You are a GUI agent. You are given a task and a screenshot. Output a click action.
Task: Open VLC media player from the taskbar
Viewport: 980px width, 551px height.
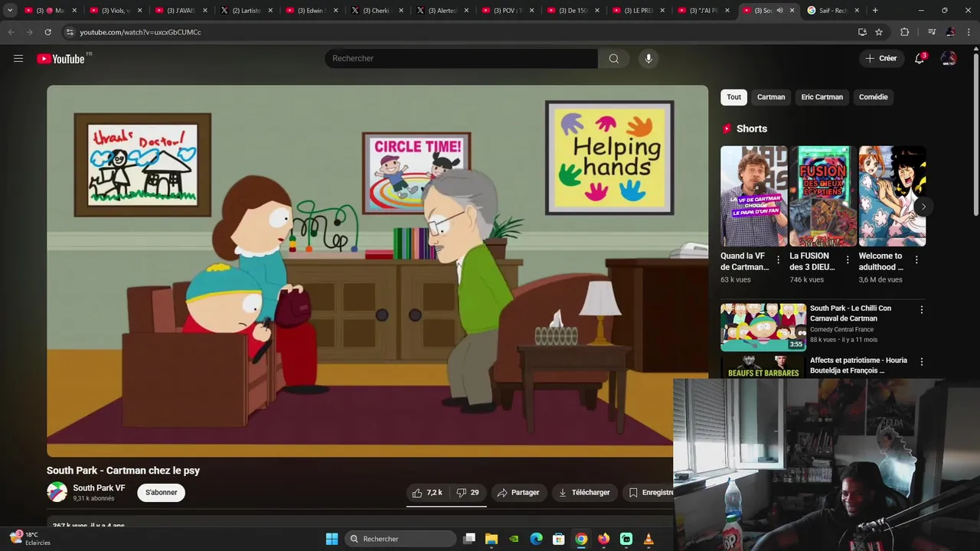point(648,539)
